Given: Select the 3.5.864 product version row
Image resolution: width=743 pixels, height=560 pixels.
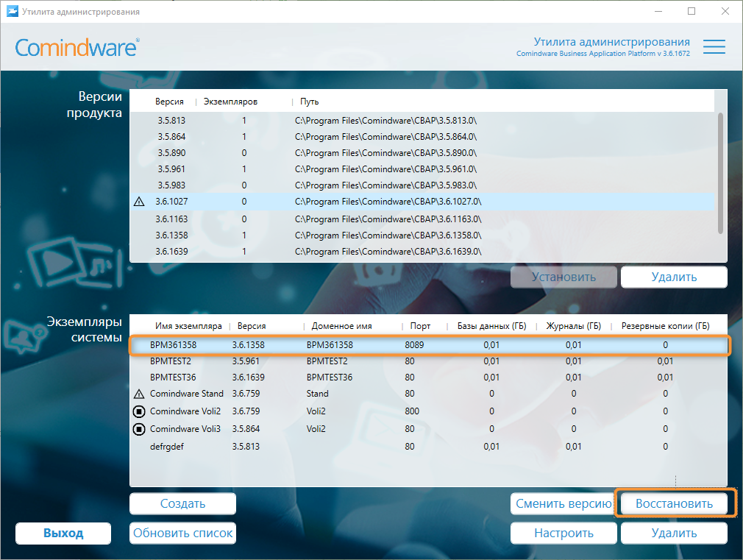Looking at the screenshot, I should click(x=422, y=137).
